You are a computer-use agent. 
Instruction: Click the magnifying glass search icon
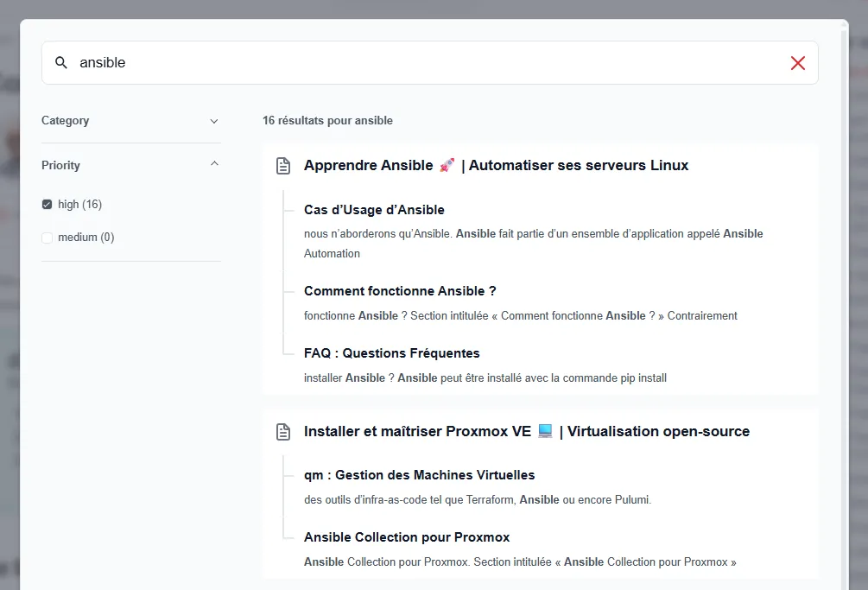pos(60,62)
